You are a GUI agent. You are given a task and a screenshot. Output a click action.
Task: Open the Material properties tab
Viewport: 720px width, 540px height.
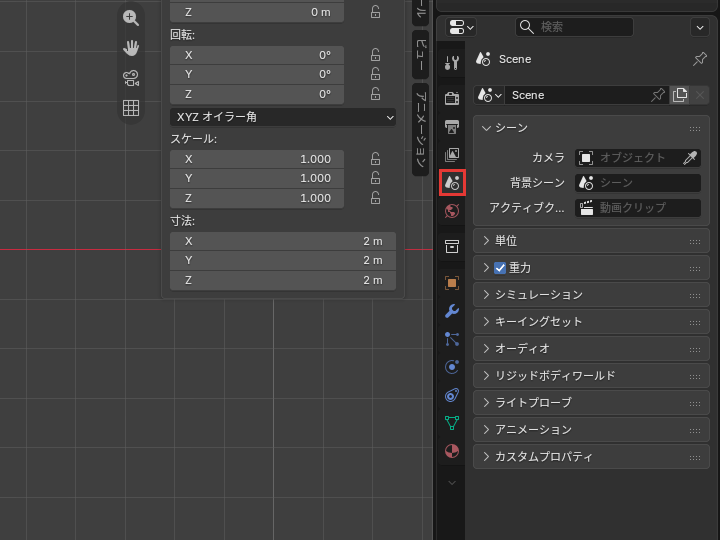(452, 451)
